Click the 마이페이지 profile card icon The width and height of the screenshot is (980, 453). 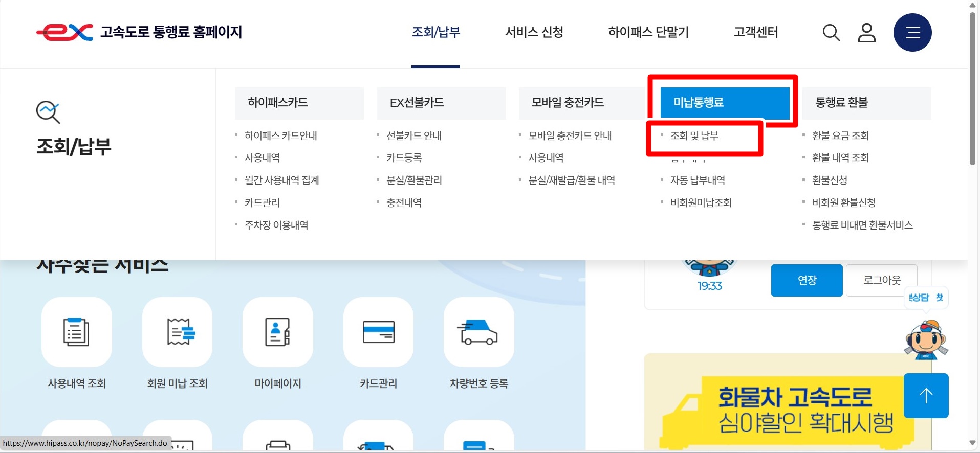click(x=278, y=332)
